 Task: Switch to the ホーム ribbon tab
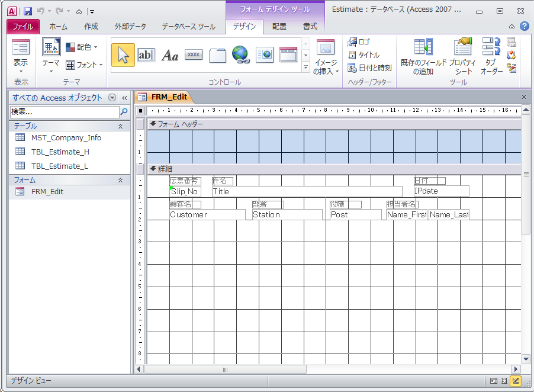pos(58,26)
